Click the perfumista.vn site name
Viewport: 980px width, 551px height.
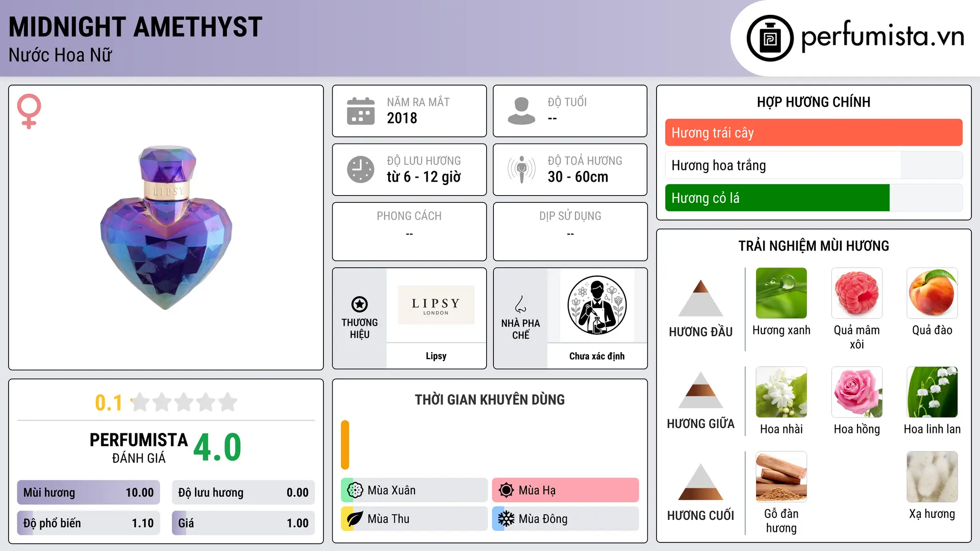tap(883, 36)
